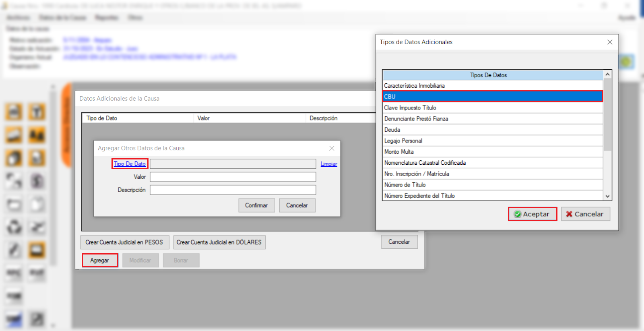Close the Tipos de Datos Adicionales window
Image resolution: width=644 pixels, height=331 pixels.
pos(609,42)
